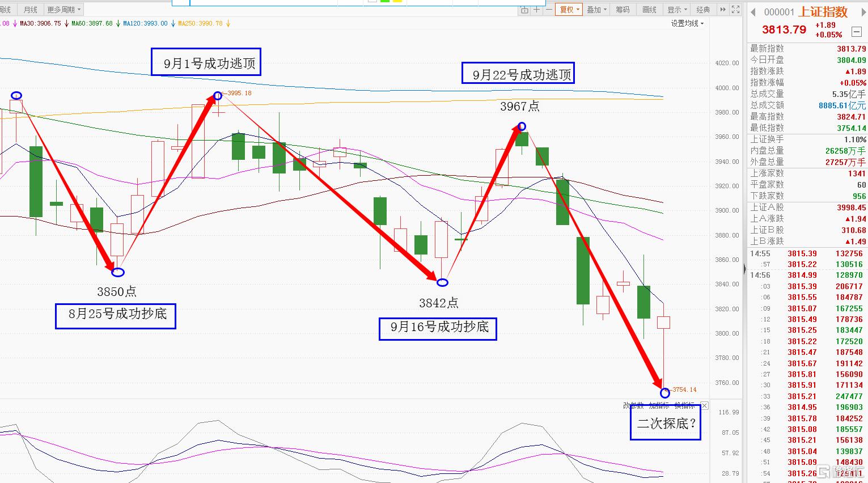Open the 叠加 overlay dropdown
Viewport: 868px width, 483px height.
point(596,10)
